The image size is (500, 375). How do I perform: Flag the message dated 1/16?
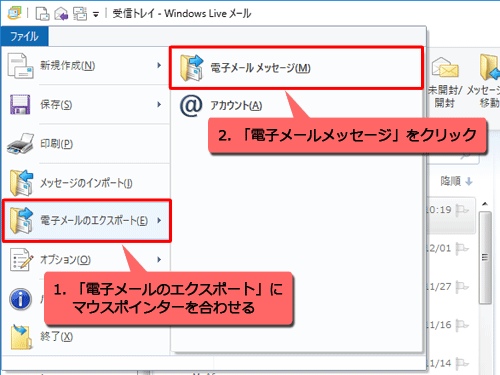pyautogui.click(x=462, y=325)
